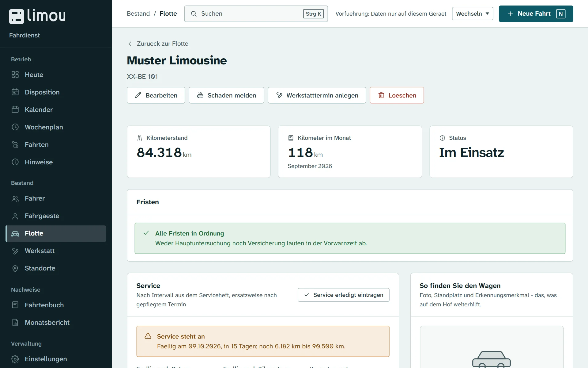
Task: Click Alle Fristen in Ordnung notice
Action: [x=350, y=238]
